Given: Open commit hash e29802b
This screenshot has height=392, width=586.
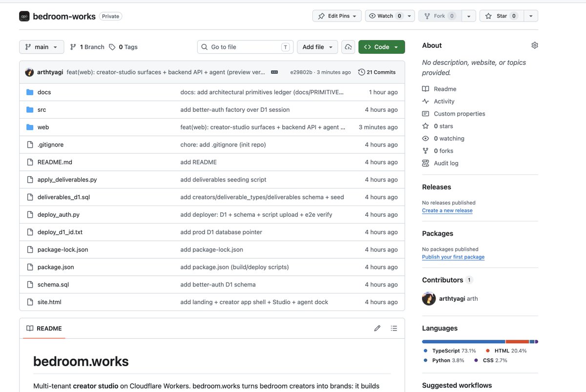Looking at the screenshot, I should (x=301, y=72).
